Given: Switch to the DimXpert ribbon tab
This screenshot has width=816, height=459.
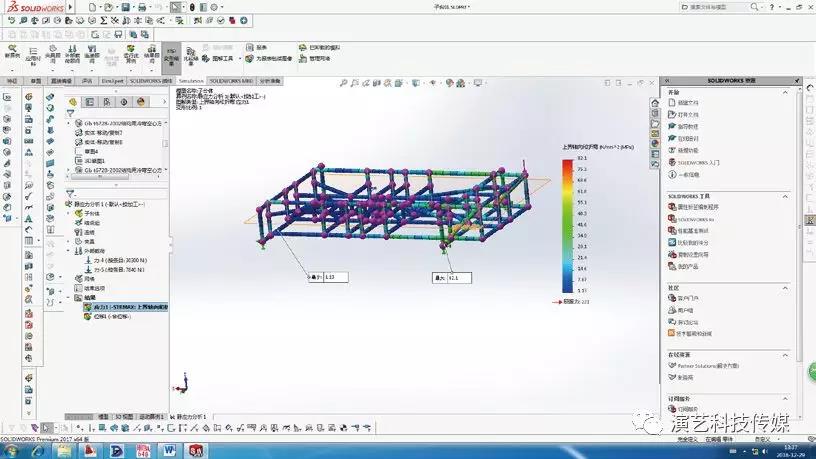Looking at the screenshot, I should 112,81.
